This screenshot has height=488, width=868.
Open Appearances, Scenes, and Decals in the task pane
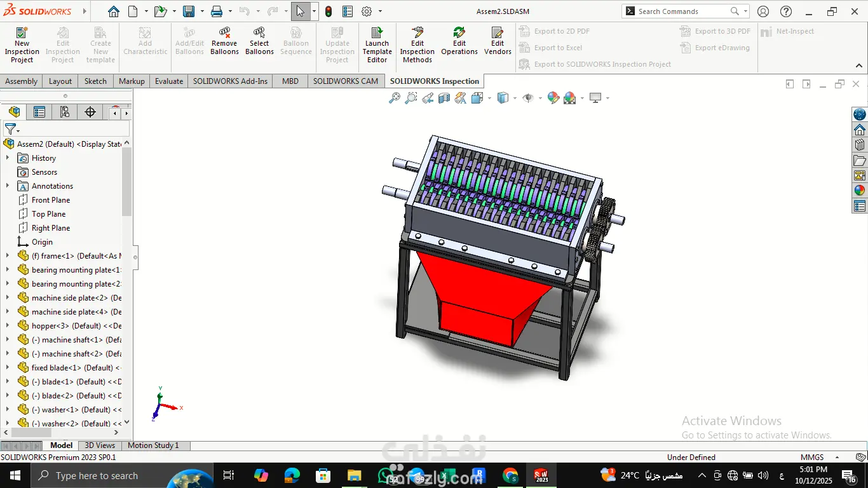860,190
